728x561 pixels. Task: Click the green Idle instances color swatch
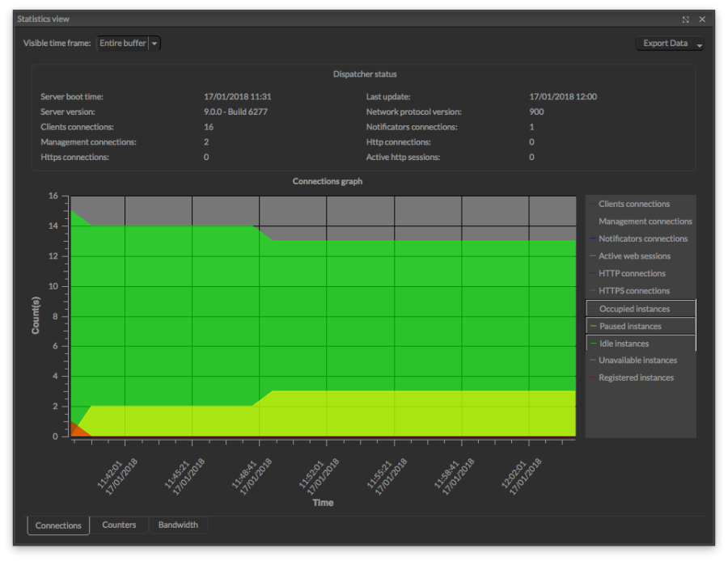pos(592,343)
